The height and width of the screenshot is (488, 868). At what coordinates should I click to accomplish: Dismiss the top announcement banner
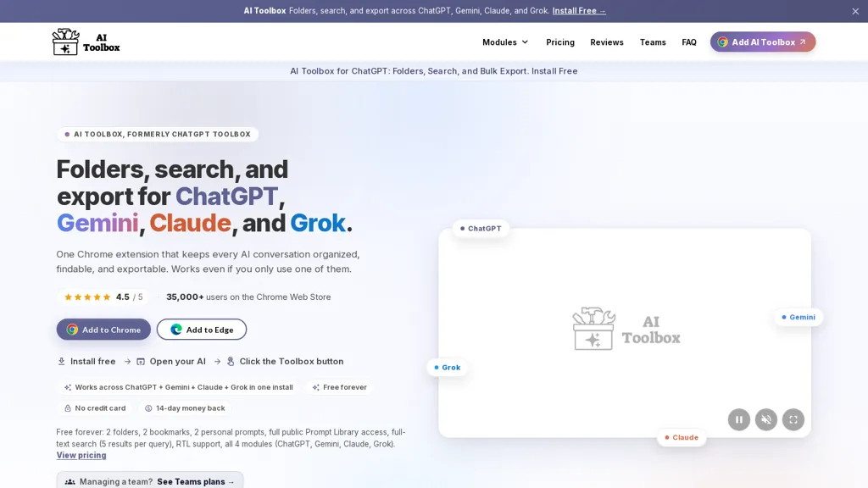(x=855, y=11)
